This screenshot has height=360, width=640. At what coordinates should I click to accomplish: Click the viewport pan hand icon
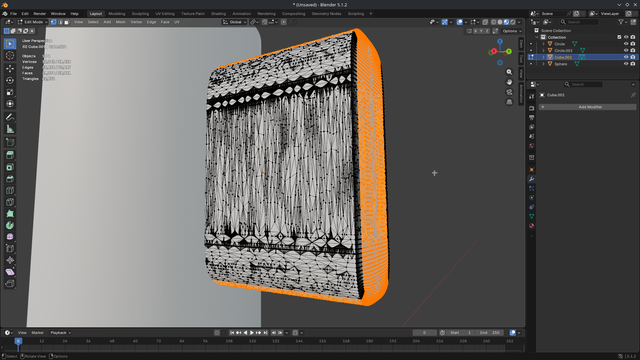[509, 82]
